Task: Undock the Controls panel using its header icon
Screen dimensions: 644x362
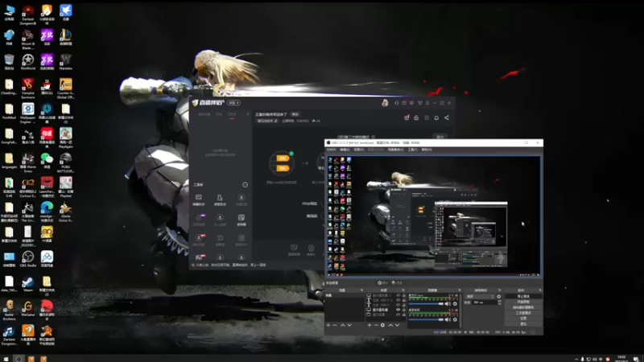Action: click(539, 290)
